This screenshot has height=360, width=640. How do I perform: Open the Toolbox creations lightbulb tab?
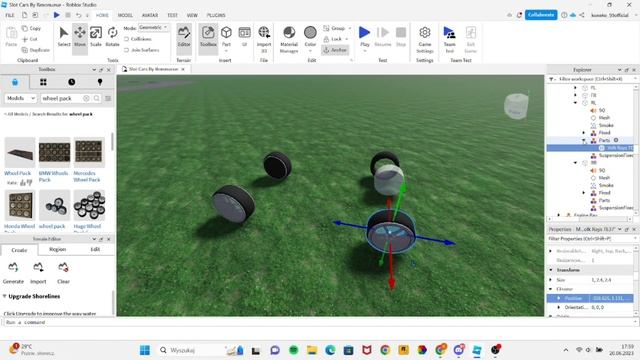100,82
